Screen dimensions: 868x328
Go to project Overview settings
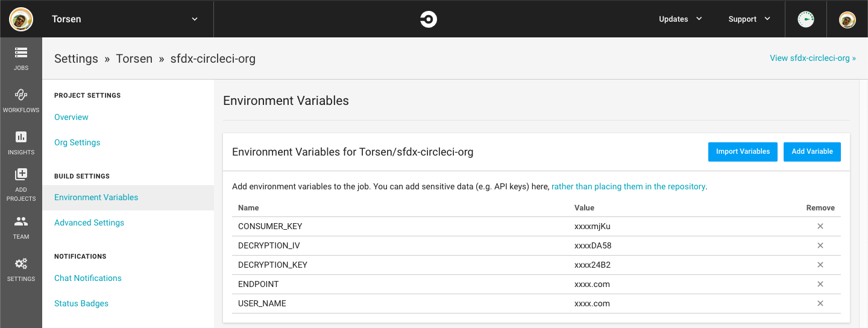pyautogui.click(x=71, y=117)
